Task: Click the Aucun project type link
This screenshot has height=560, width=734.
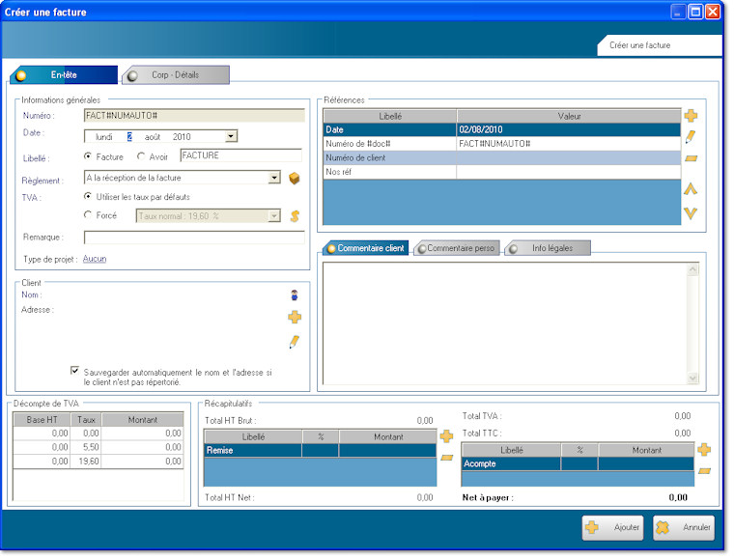Action: 95,260
